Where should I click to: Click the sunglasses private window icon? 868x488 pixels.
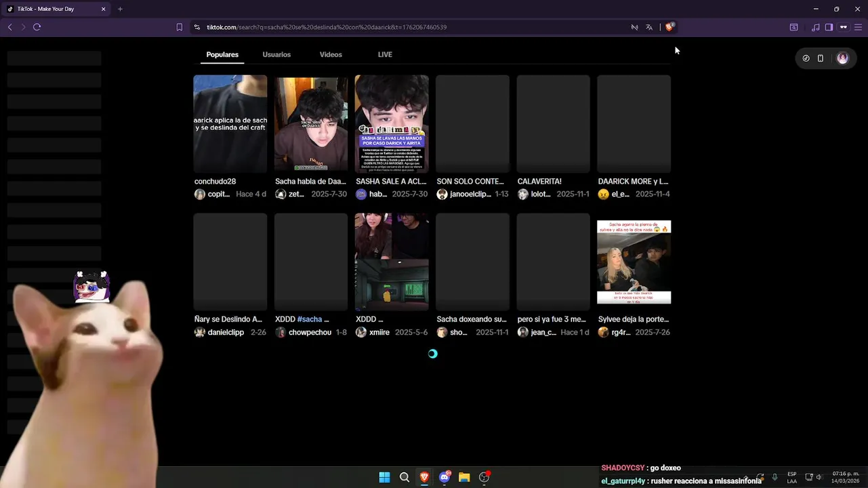[844, 27]
